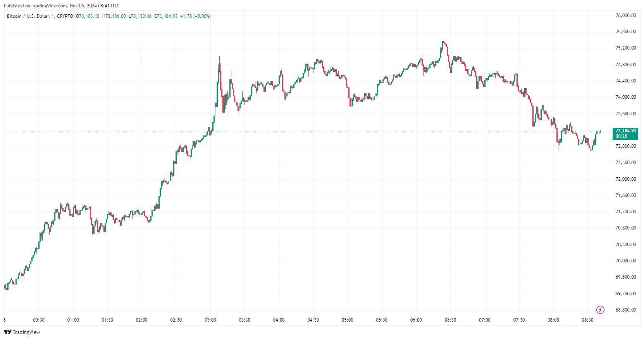
Task: Click the low value L73,133.46
Action: pos(140,16)
